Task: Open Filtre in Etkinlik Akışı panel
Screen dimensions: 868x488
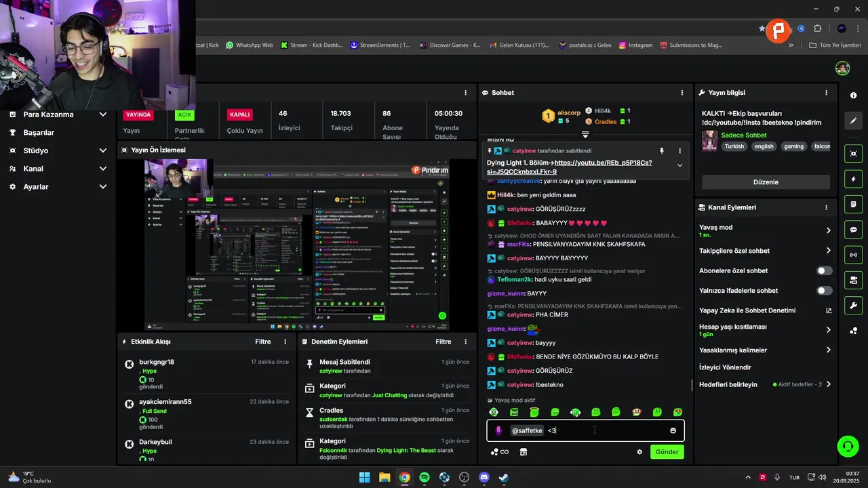Action: pos(262,342)
